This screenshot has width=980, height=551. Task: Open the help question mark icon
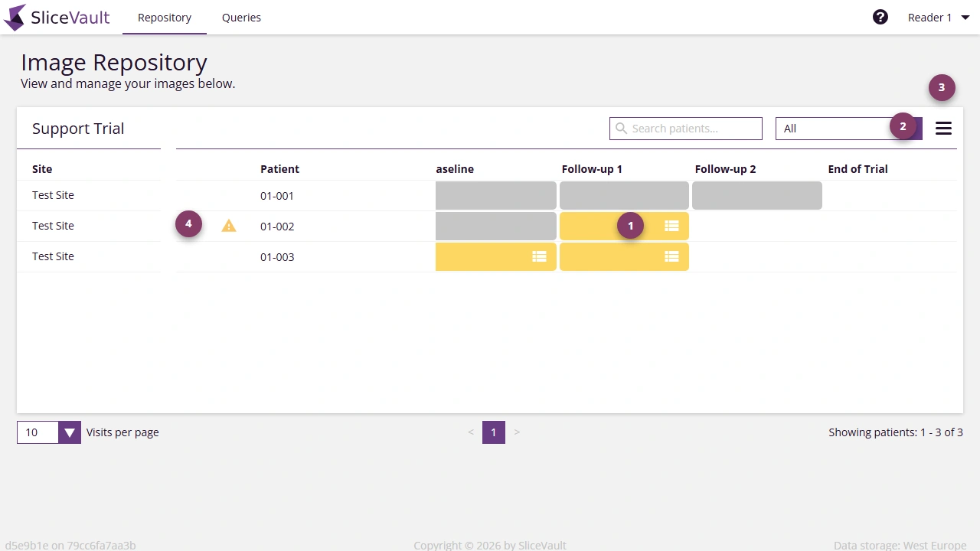click(880, 17)
